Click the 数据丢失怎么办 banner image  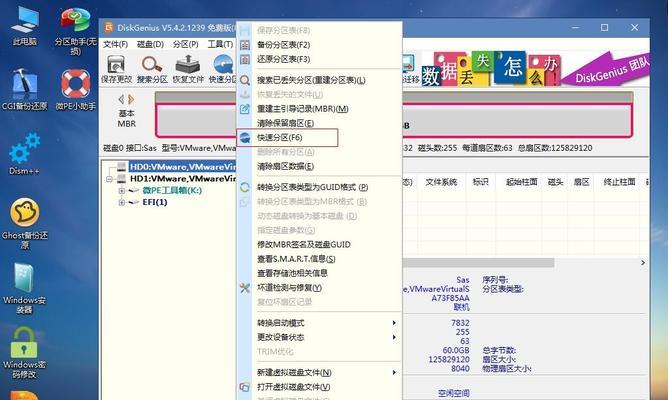(491, 69)
